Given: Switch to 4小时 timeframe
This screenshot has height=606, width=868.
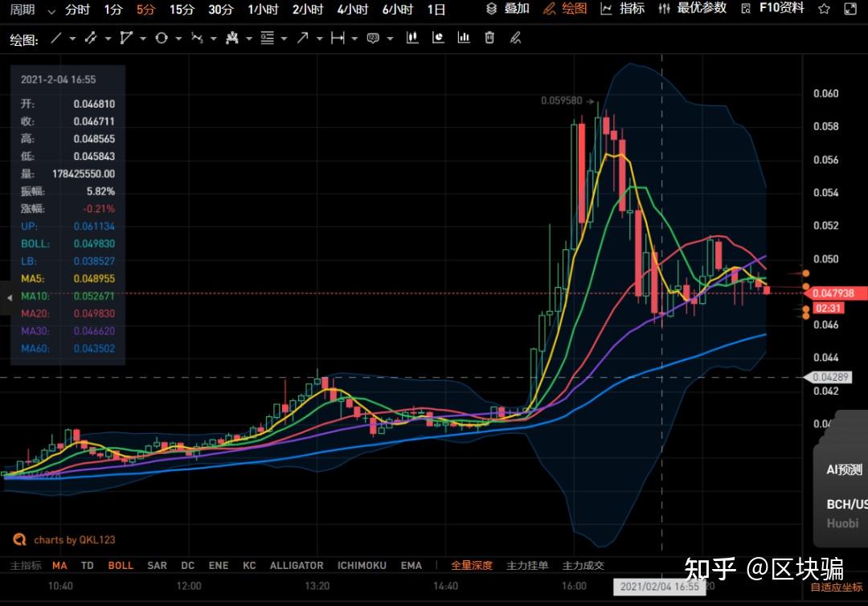Looking at the screenshot, I should pos(353,10).
